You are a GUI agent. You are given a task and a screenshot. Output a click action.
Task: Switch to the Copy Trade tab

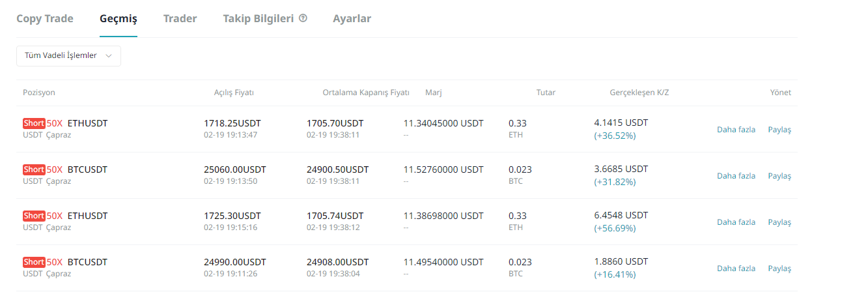(x=45, y=18)
